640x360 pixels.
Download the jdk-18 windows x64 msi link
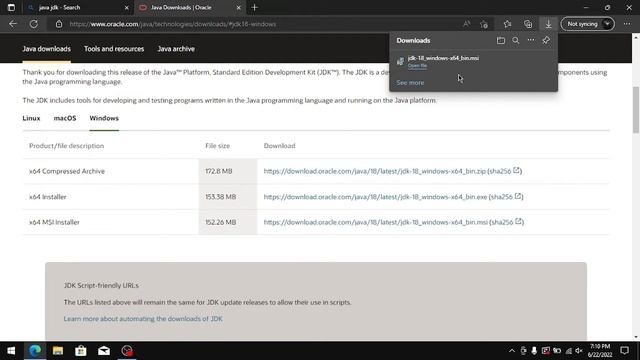(376, 222)
